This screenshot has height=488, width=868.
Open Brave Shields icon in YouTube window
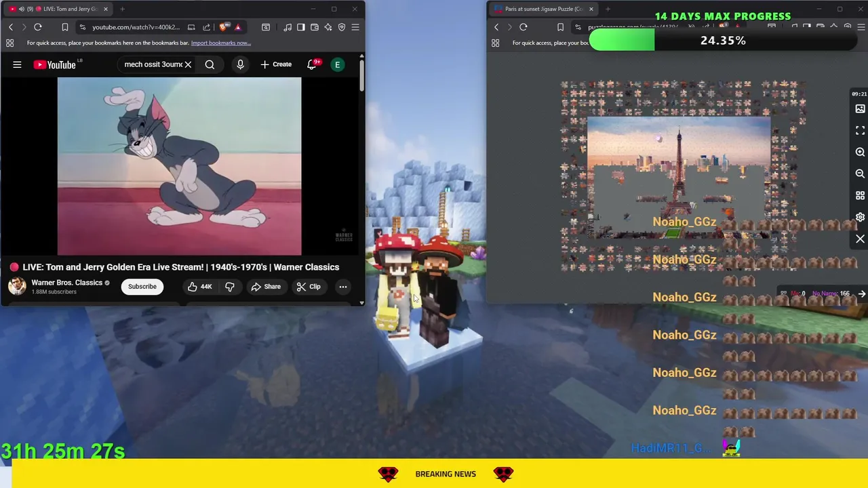(x=223, y=27)
